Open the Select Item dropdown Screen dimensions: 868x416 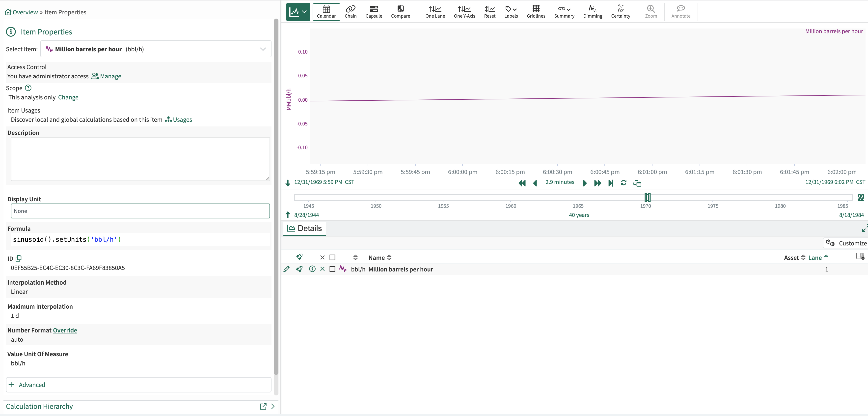[156, 49]
